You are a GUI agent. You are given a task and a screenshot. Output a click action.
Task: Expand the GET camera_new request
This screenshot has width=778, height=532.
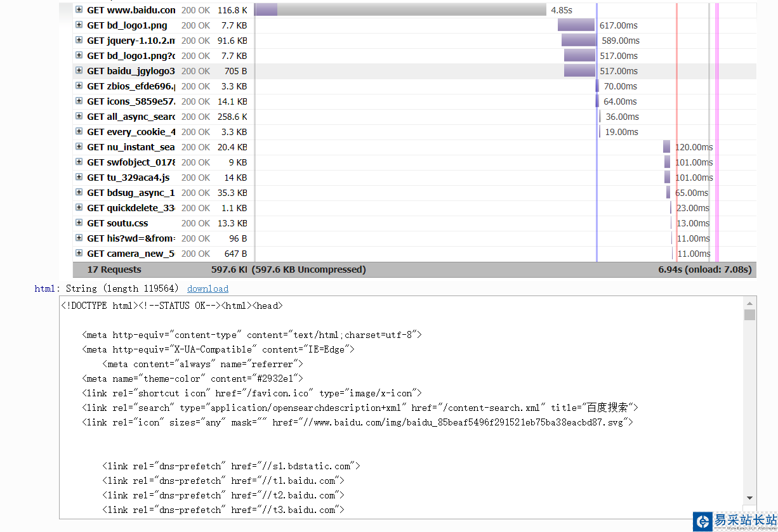[79, 253]
